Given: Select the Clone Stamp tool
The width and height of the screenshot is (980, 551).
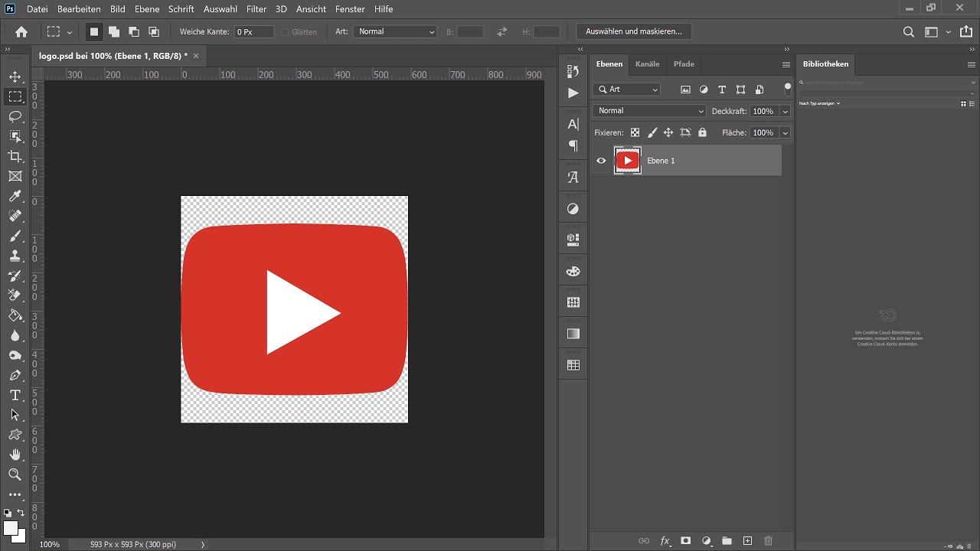Looking at the screenshot, I should tap(15, 256).
